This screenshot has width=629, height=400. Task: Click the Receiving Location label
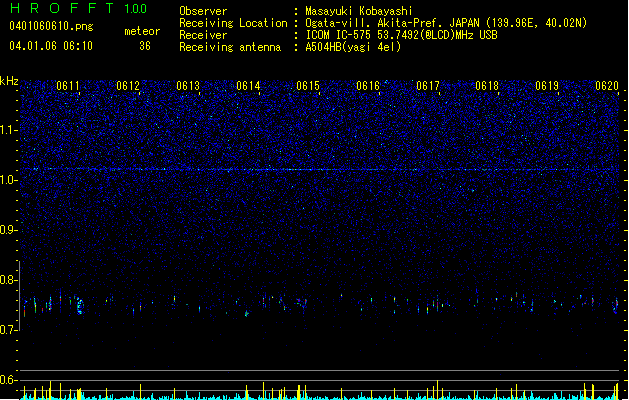[233, 23]
